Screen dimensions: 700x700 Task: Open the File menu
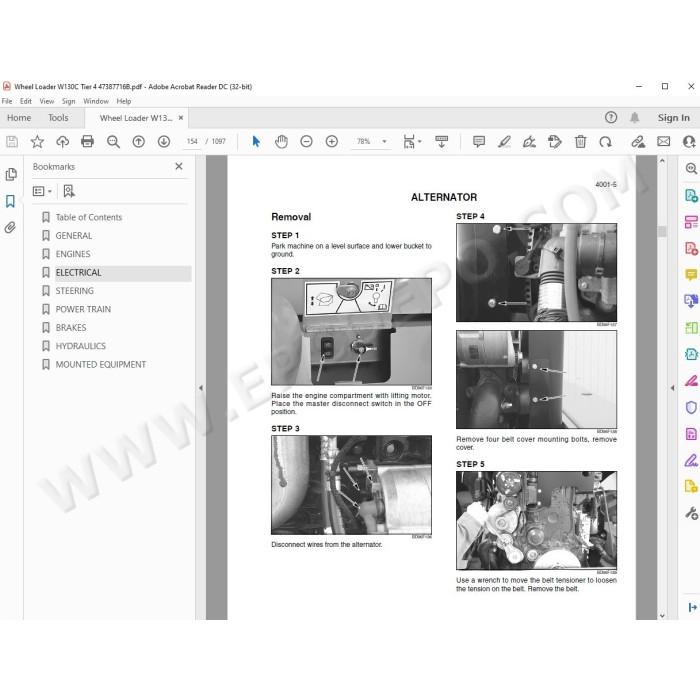(7, 101)
